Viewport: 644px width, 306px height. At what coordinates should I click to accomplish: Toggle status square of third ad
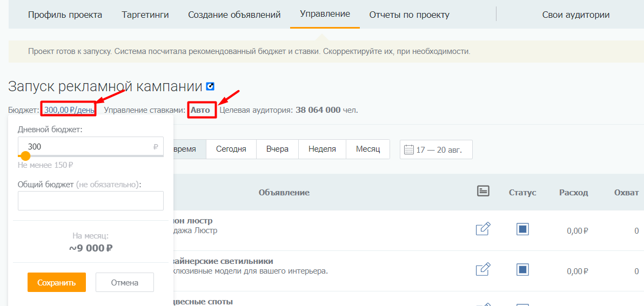pos(522,303)
